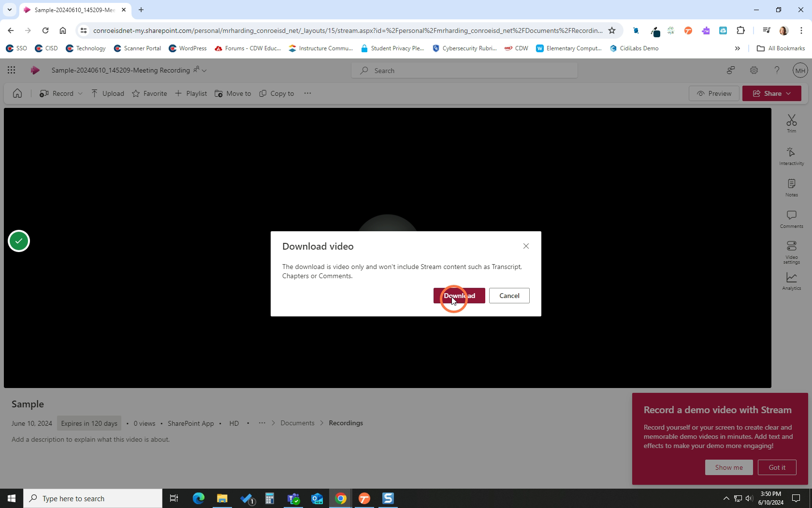Expand the Record dropdown arrow
The image size is (812, 508).
(80, 93)
